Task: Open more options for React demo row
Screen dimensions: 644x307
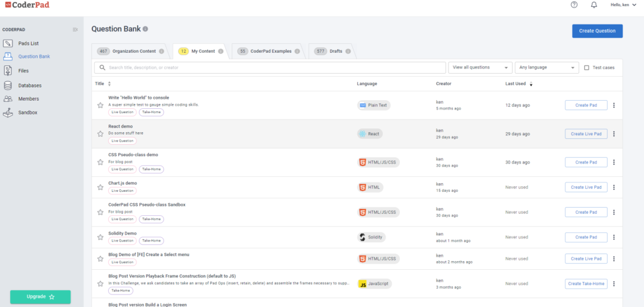Action: tap(614, 134)
